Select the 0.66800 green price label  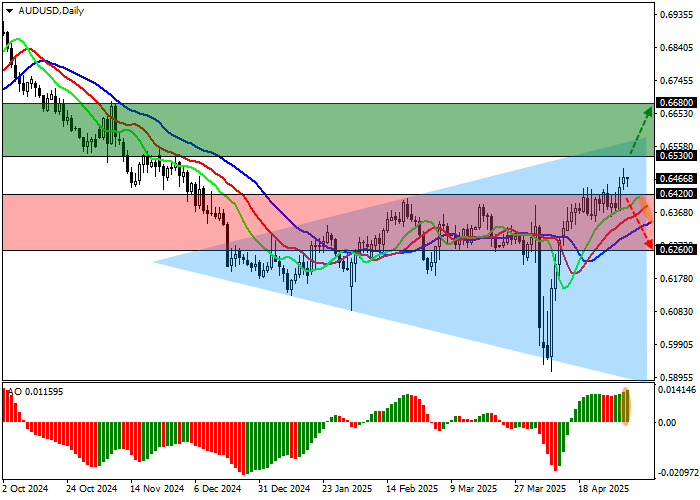(677, 102)
